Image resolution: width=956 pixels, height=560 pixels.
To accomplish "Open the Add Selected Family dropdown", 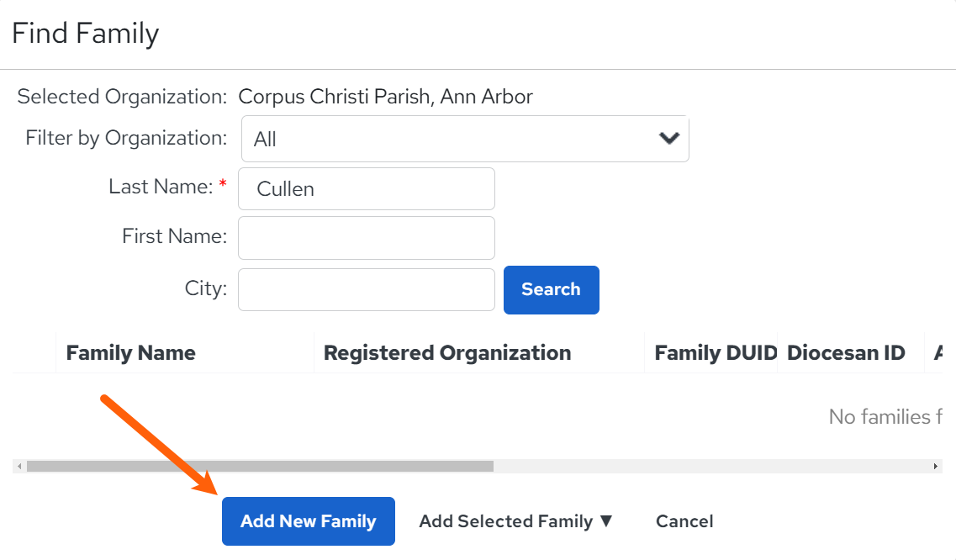I will 515,521.
